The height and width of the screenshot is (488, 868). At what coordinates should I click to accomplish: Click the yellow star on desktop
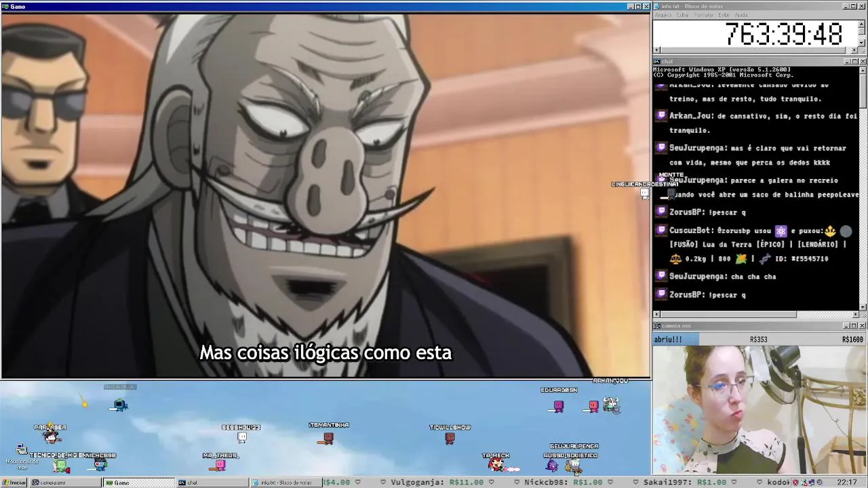point(85,404)
